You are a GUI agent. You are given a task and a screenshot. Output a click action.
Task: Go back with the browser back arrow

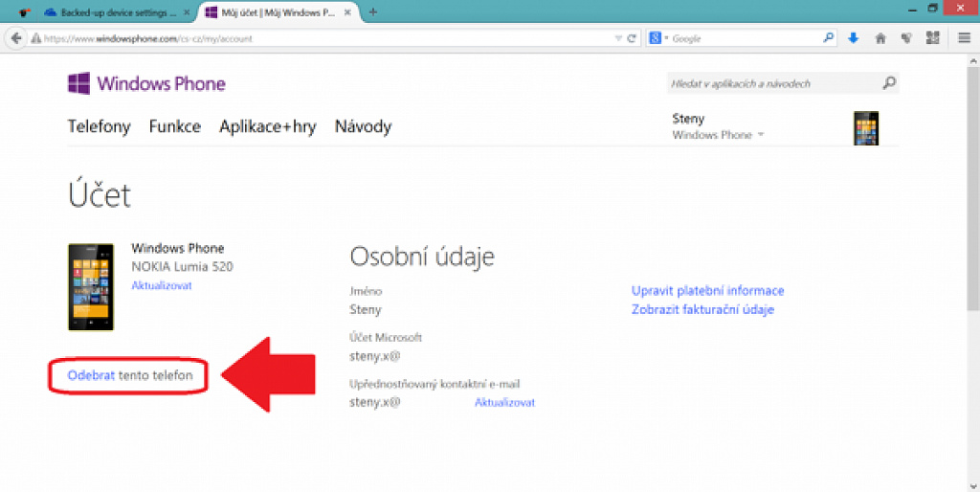click(x=16, y=38)
